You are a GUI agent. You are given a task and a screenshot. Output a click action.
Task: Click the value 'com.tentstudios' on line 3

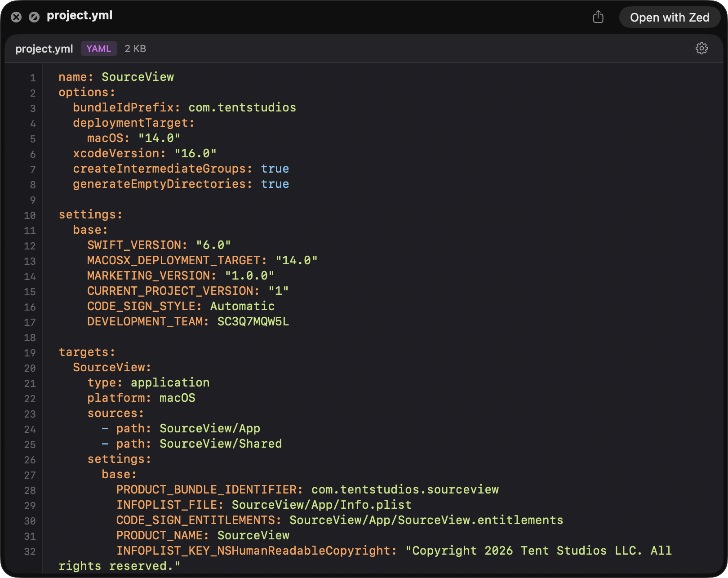[242, 107]
